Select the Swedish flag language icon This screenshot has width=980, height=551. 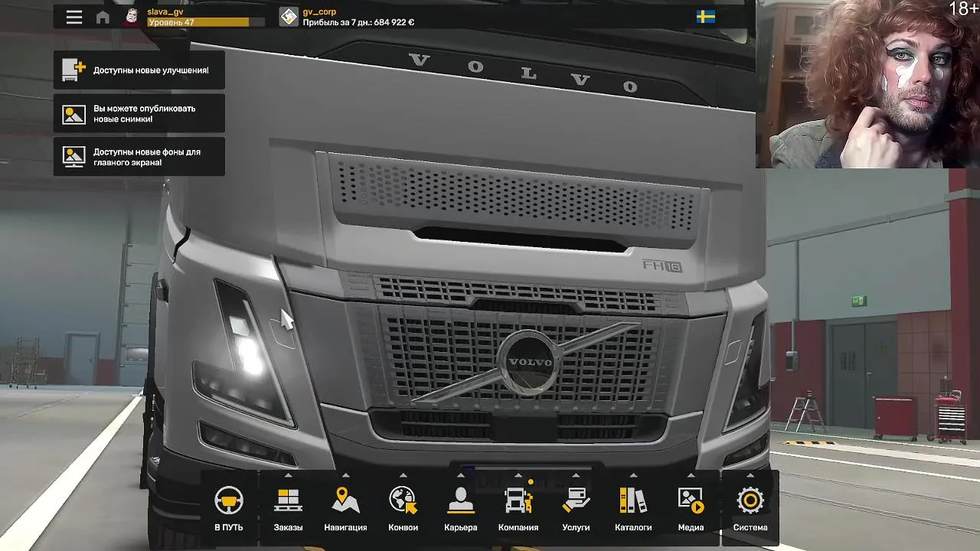[x=706, y=17]
